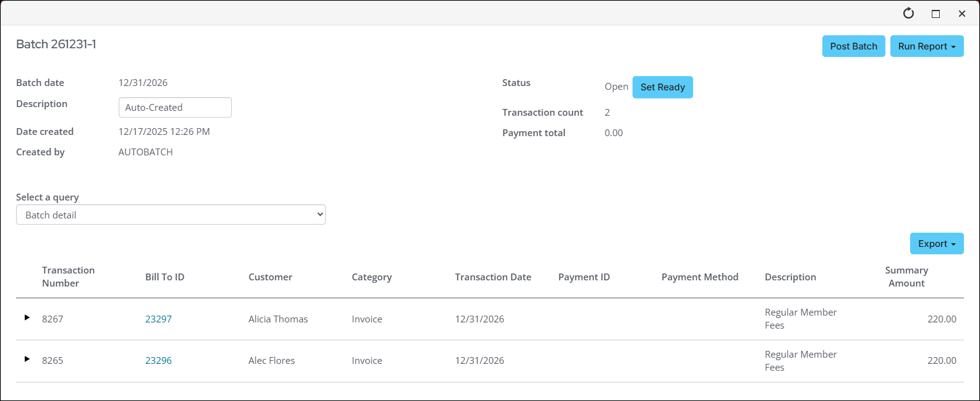Sort by Customer column header
The width and height of the screenshot is (980, 401).
pos(270,277)
